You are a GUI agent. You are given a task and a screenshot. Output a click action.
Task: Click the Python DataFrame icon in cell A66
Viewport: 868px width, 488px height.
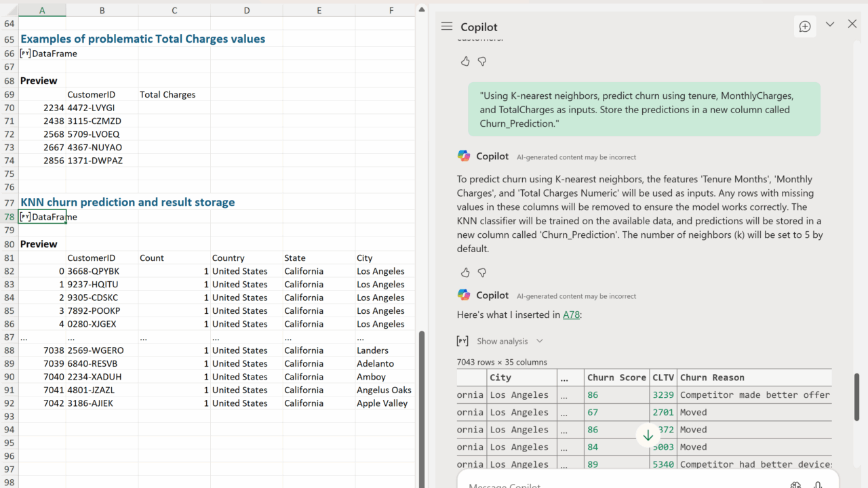(25, 54)
